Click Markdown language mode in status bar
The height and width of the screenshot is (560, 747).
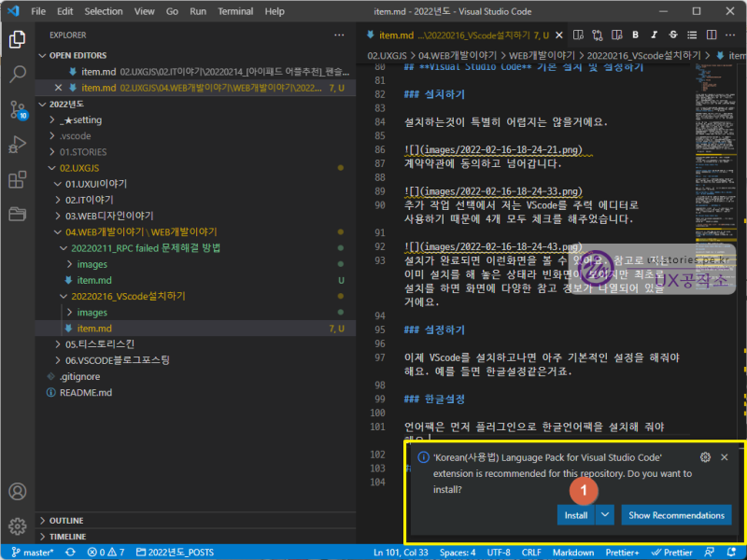573,553
